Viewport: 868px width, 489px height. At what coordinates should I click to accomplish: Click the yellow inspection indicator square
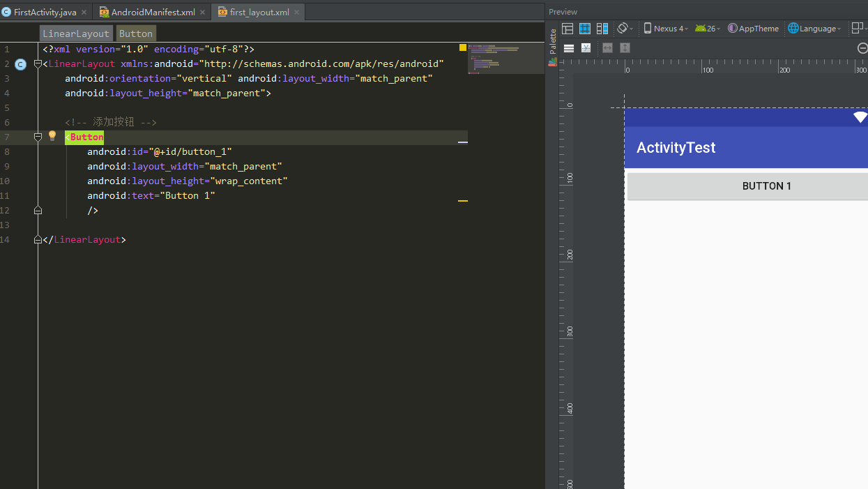(463, 47)
